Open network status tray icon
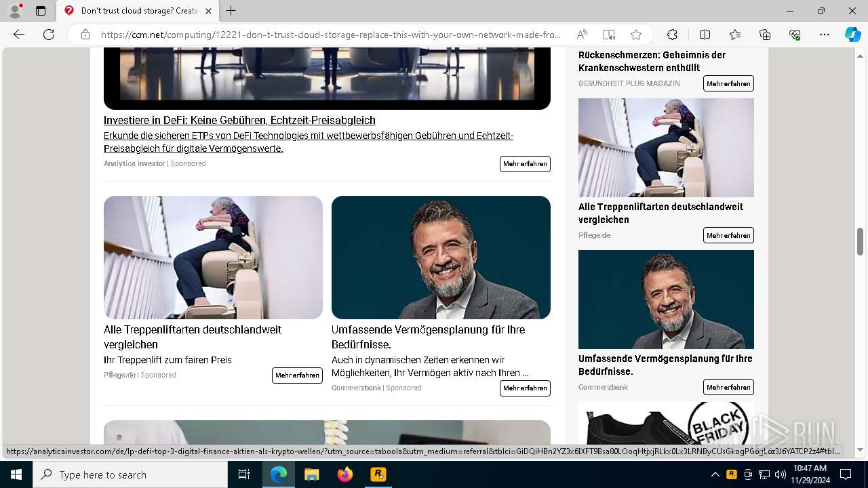This screenshot has width=868, height=488. (764, 474)
